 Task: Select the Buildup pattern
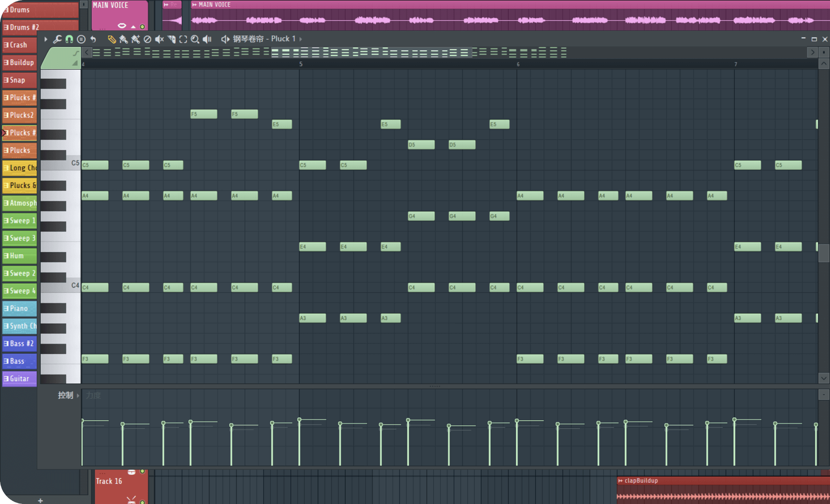click(x=19, y=63)
